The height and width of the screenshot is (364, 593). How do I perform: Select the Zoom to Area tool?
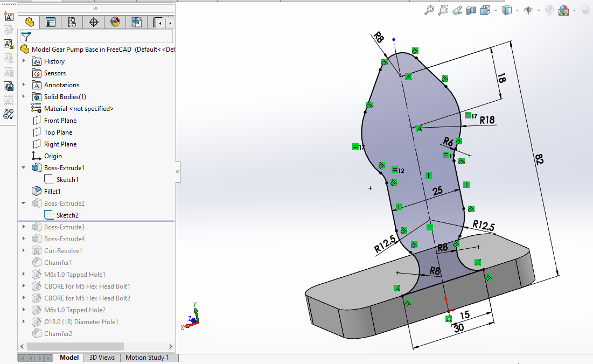(x=443, y=10)
